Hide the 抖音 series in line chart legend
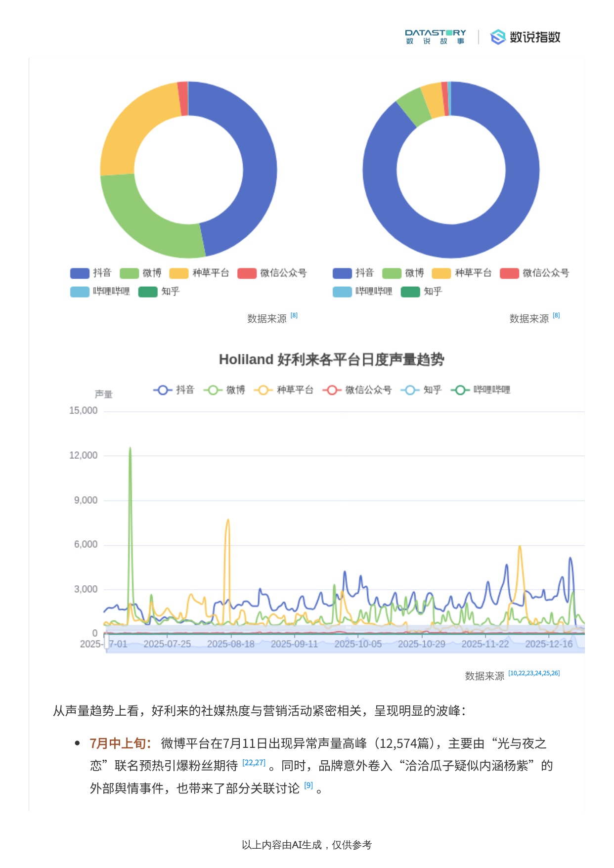 tap(174, 390)
